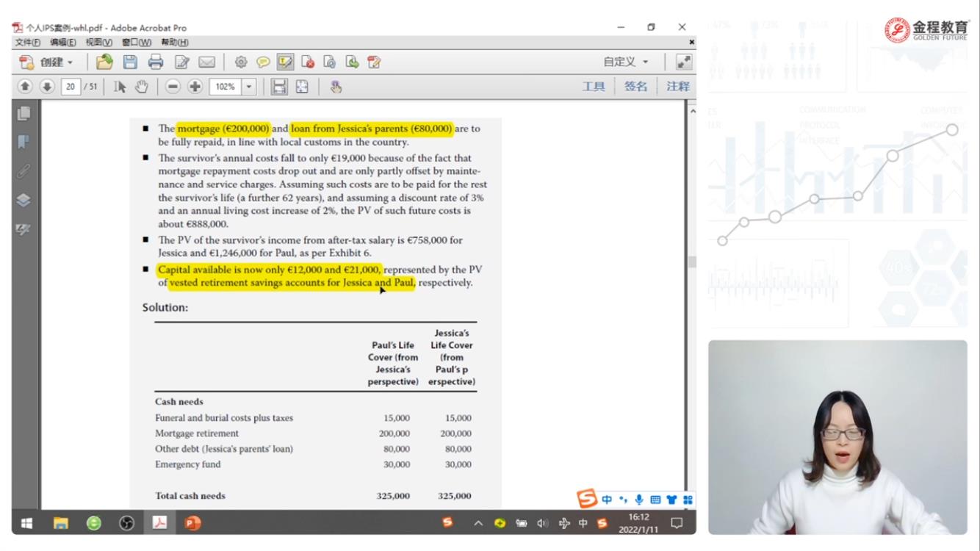
Task: Add a sticky note comment bubble
Action: tap(263, 62)
